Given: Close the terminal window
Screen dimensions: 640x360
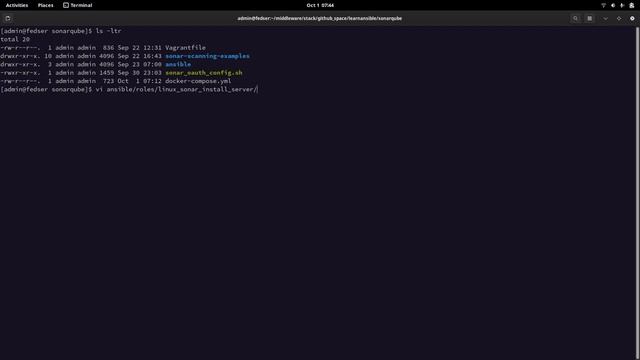Looking at the screenshot, I should pos(632,18).
